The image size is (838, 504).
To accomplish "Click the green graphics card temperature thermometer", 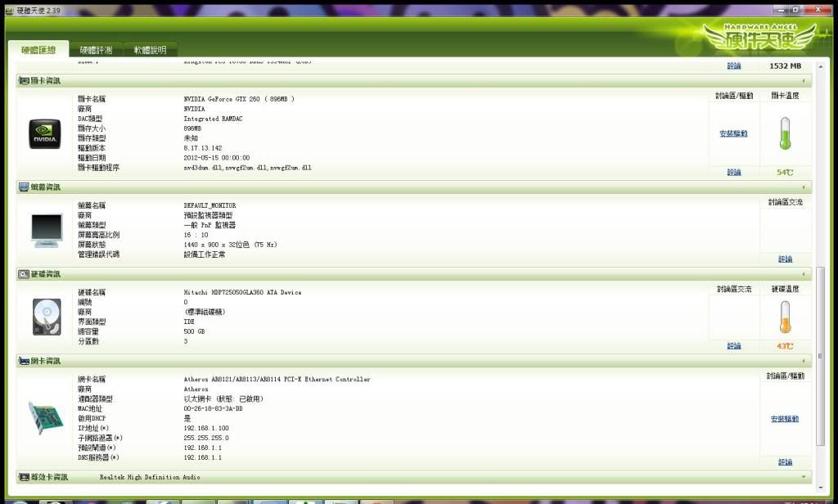I will [x=786, y=134].
